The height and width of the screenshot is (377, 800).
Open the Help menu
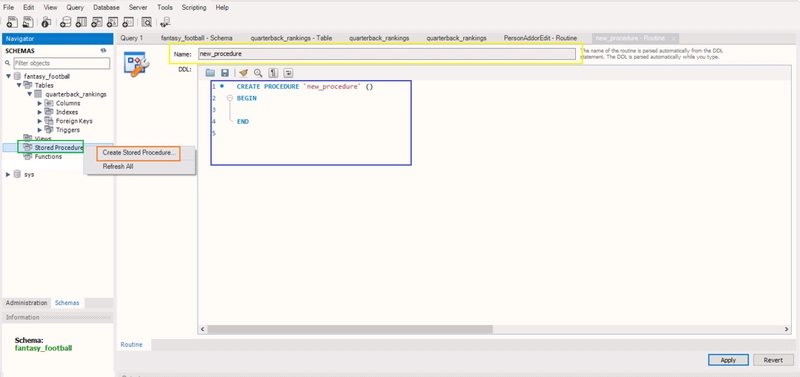tap(222, 8)
